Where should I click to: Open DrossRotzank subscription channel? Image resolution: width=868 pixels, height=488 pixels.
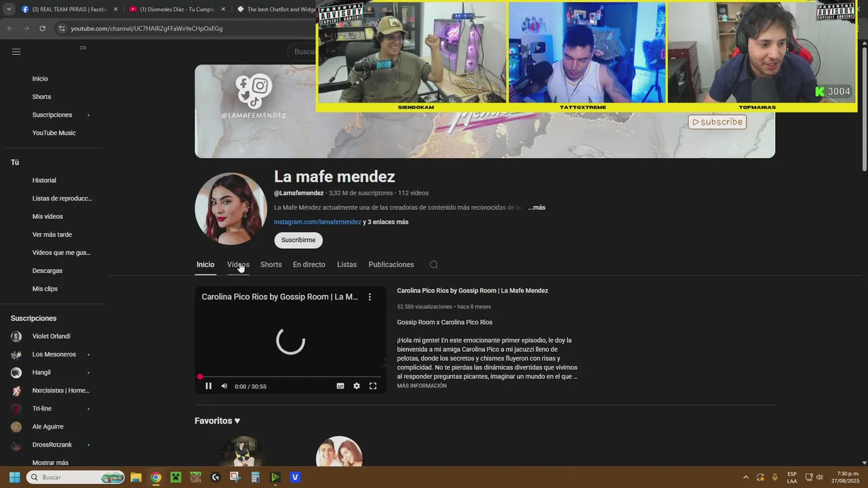pyautogui.click(x=52, y=445)
